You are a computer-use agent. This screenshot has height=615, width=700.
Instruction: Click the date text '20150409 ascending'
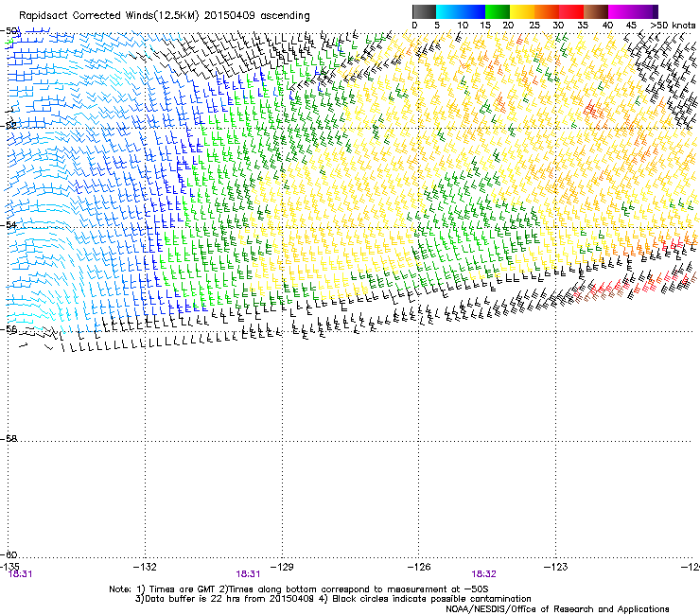click(256, 16)
